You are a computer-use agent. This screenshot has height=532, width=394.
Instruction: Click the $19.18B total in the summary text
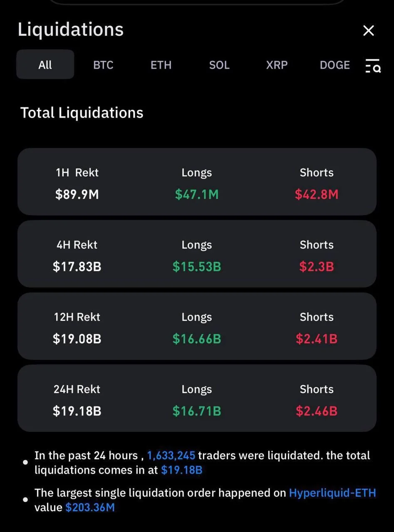[x=181, y=470]
